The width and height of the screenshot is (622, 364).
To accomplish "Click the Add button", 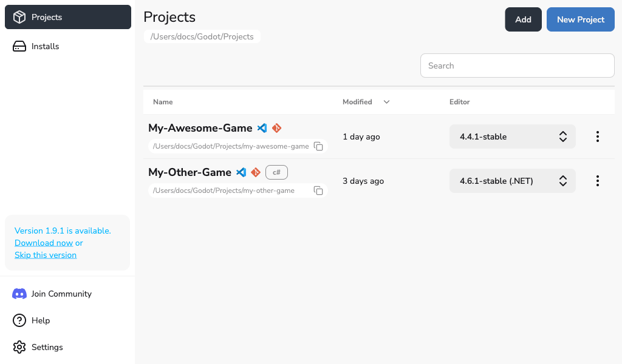I will coord(523,19).
